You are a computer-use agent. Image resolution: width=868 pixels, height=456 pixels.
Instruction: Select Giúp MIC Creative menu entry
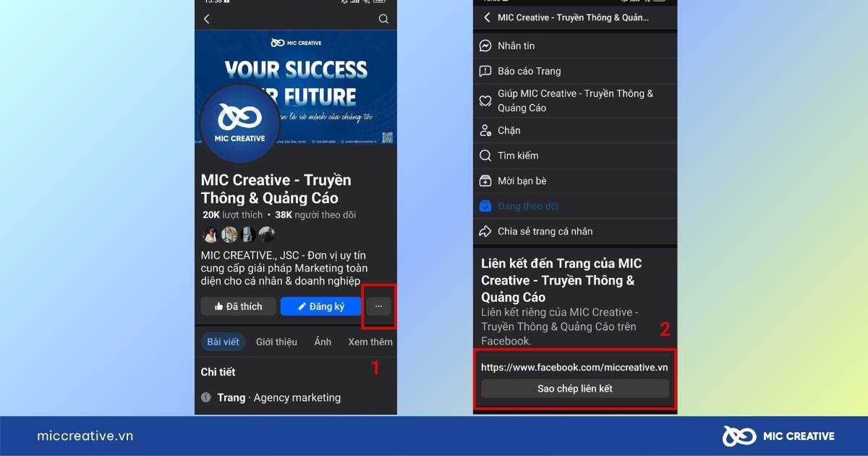click(575, 101)
